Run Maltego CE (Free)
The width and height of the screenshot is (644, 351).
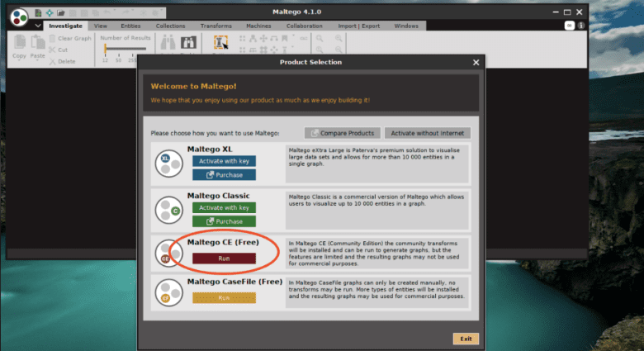coord(224,259)
